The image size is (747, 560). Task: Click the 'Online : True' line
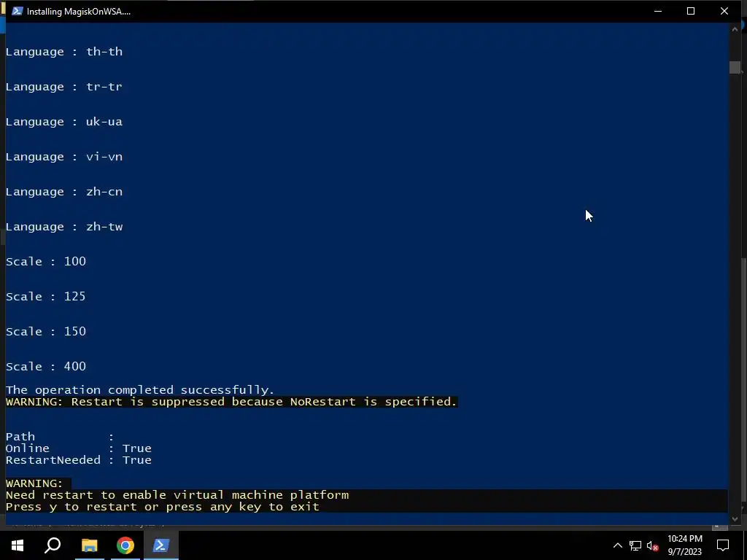[79, 448]
